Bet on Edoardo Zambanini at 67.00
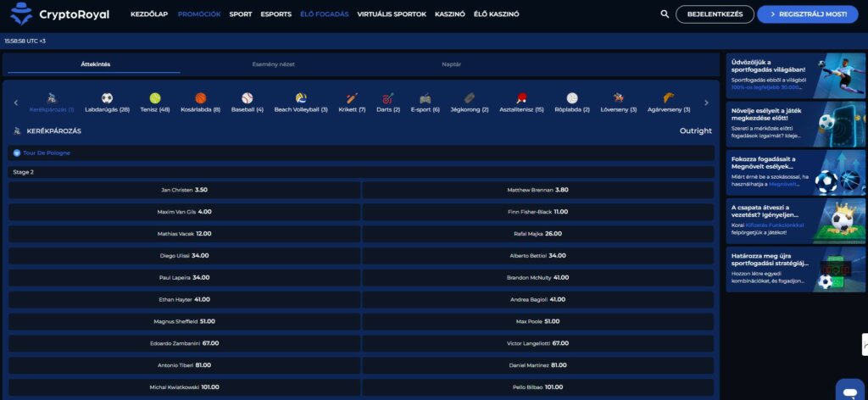Viewport: 868px width, 400px height. tap(184, 343)
